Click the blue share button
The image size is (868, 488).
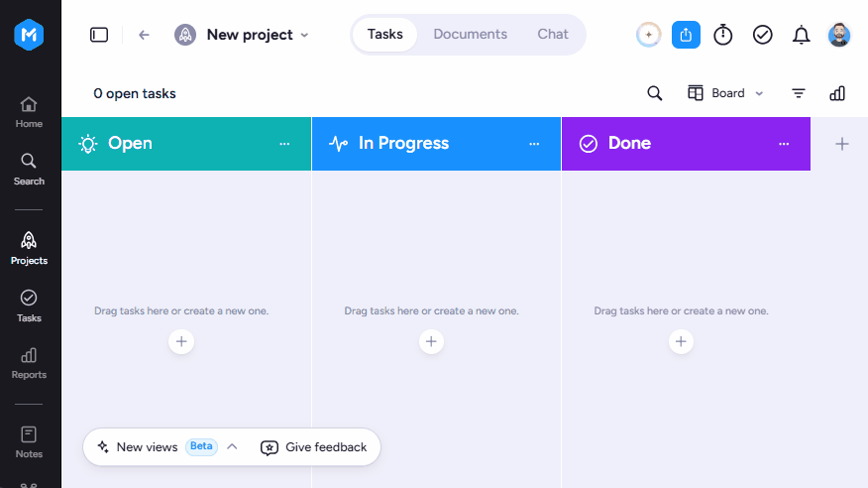[x=686, y=35]
